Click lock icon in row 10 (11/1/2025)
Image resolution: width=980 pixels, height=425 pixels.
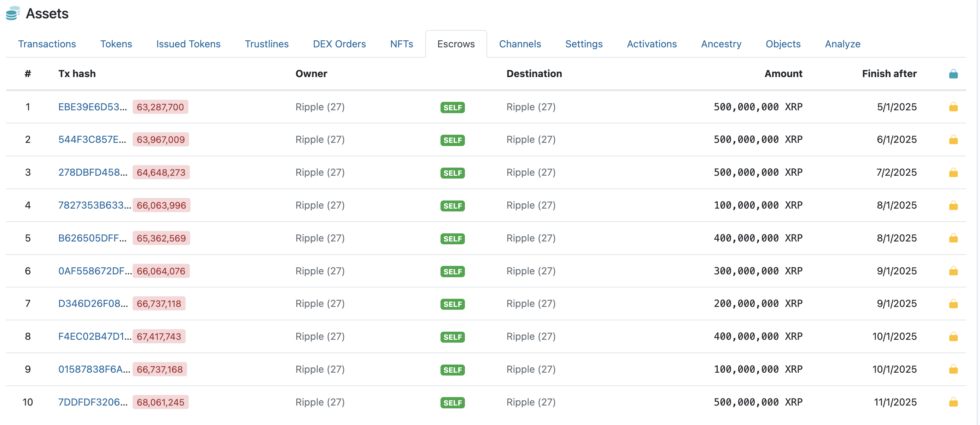pos(953,402)
